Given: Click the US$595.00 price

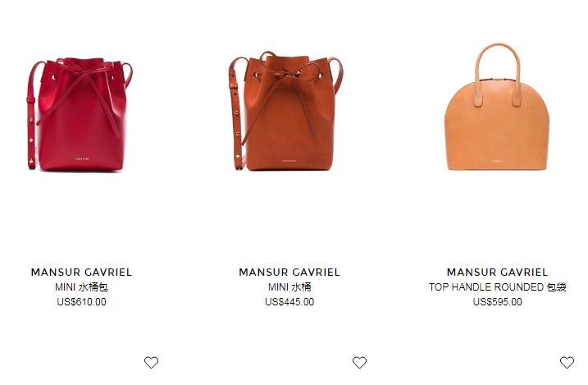Looking at the screenshot, I should point(497,302).
